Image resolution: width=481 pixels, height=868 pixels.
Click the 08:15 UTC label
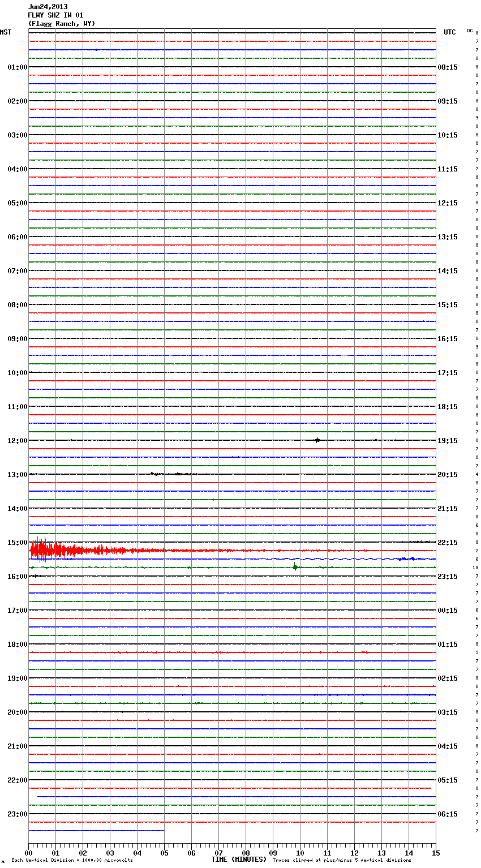pyautogui.click(x=448, y=67)
